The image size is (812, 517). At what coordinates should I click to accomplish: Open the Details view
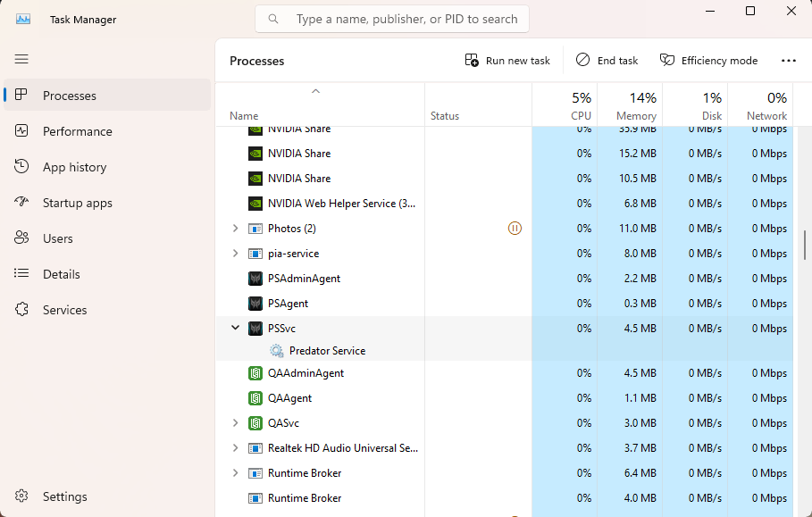point(61,274)
